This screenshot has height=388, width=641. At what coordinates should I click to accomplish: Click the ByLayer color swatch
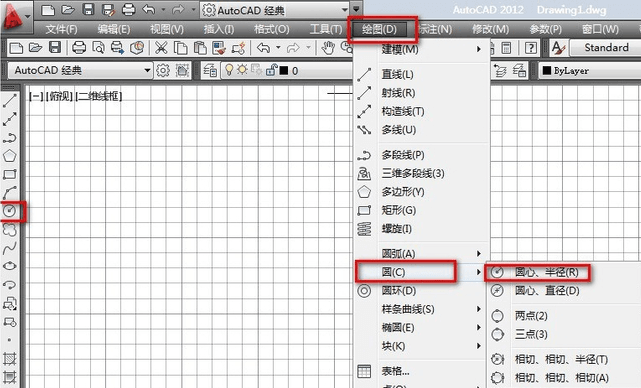tap(547, 71)
